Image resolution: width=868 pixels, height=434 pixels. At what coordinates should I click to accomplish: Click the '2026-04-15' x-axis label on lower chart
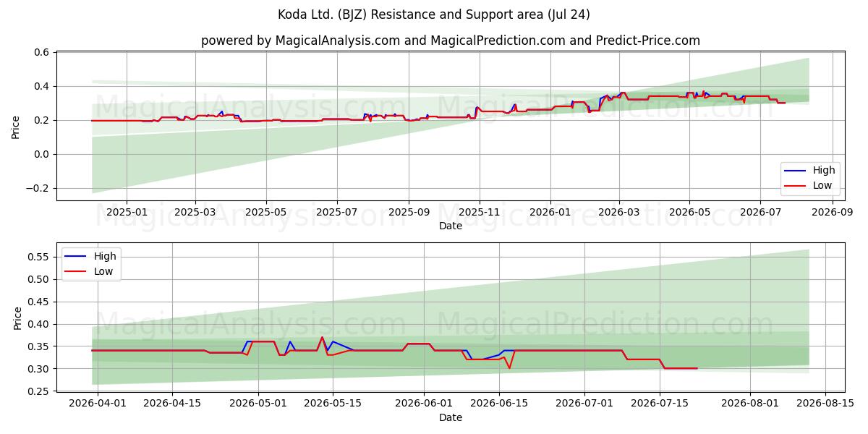click(x=172, y=404)
